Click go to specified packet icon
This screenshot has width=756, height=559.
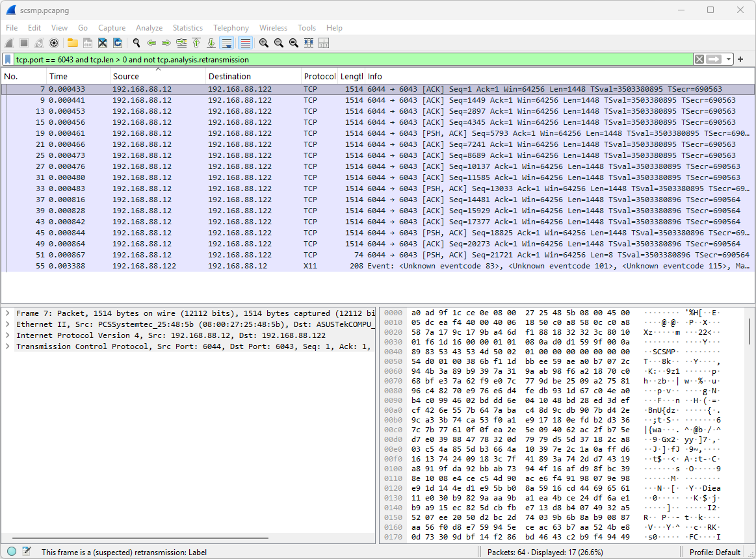pos(181,43)
